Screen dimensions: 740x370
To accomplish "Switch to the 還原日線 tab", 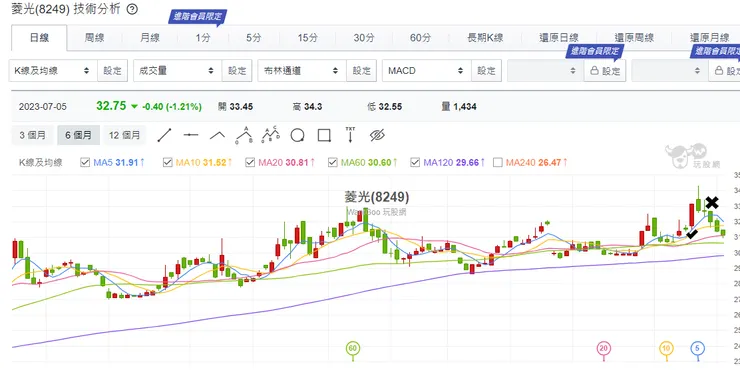I will pos(559,38).
